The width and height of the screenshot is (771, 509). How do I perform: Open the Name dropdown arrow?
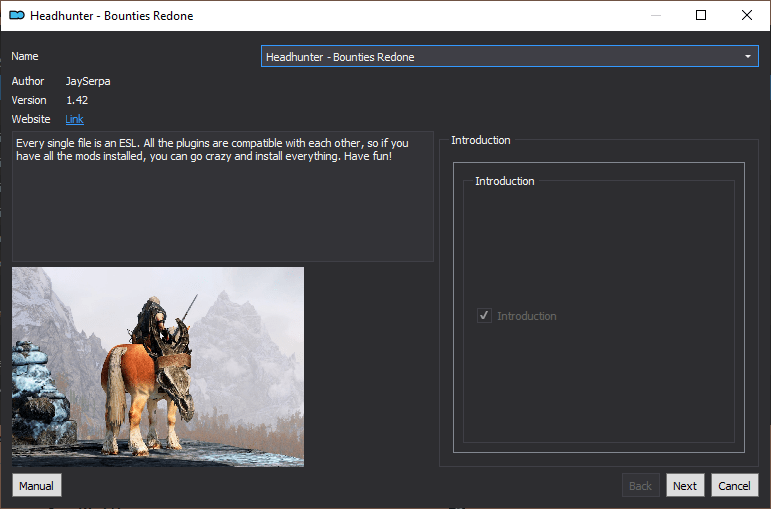747,57
